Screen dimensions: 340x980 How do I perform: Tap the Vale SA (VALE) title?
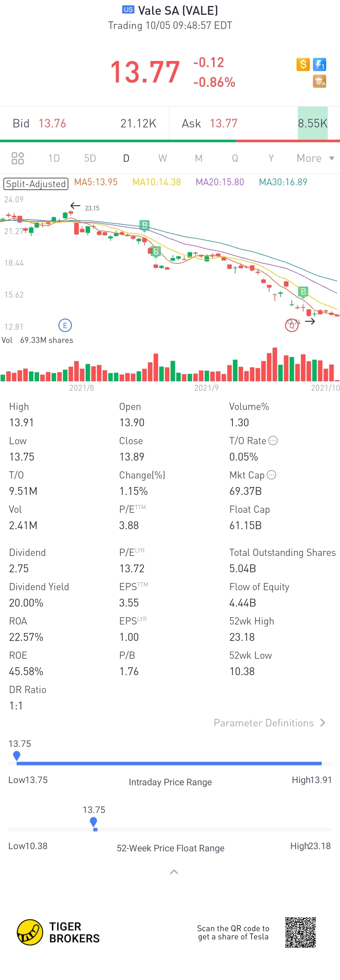[x=178, y=10]
